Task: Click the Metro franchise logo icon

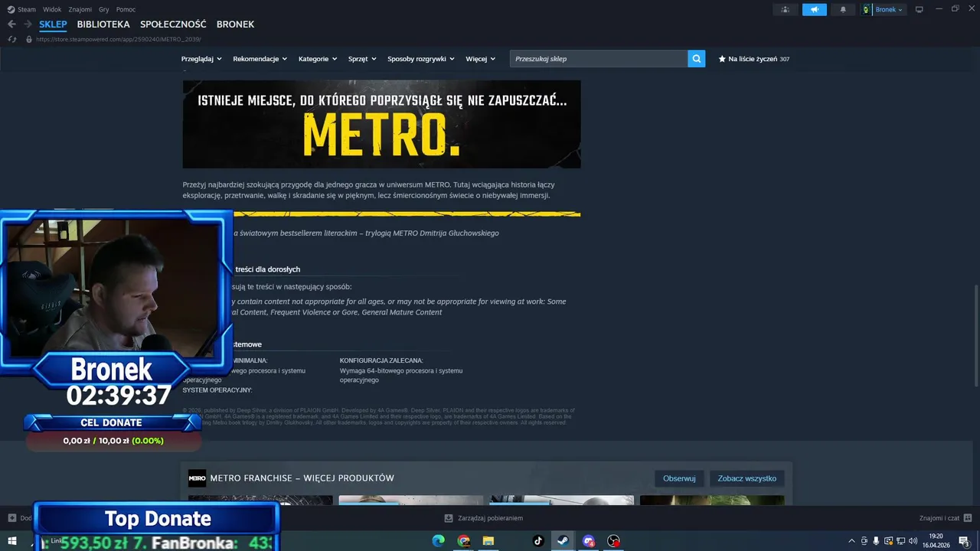Action: click(x=197, y=478)
